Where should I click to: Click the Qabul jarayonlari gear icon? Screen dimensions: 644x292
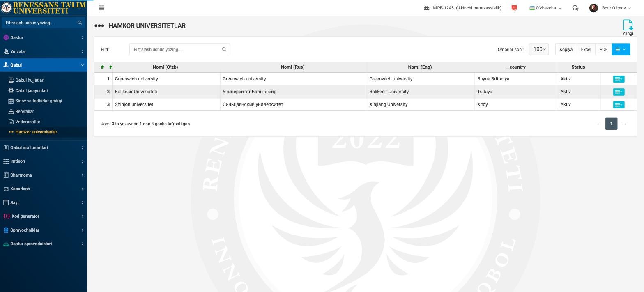pos(11,90)
